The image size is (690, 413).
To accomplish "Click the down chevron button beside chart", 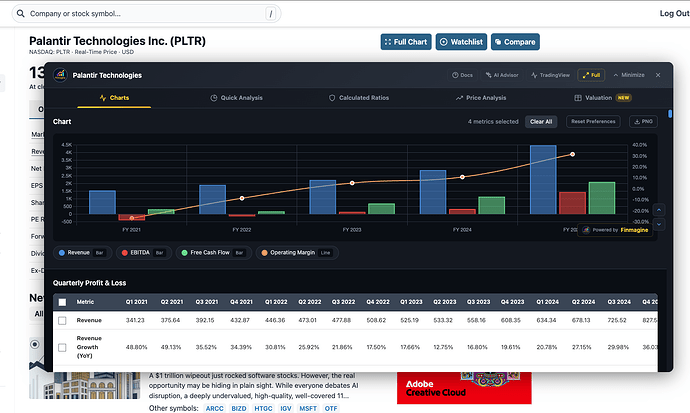I will pyautogui.click(x=659, y=224).
